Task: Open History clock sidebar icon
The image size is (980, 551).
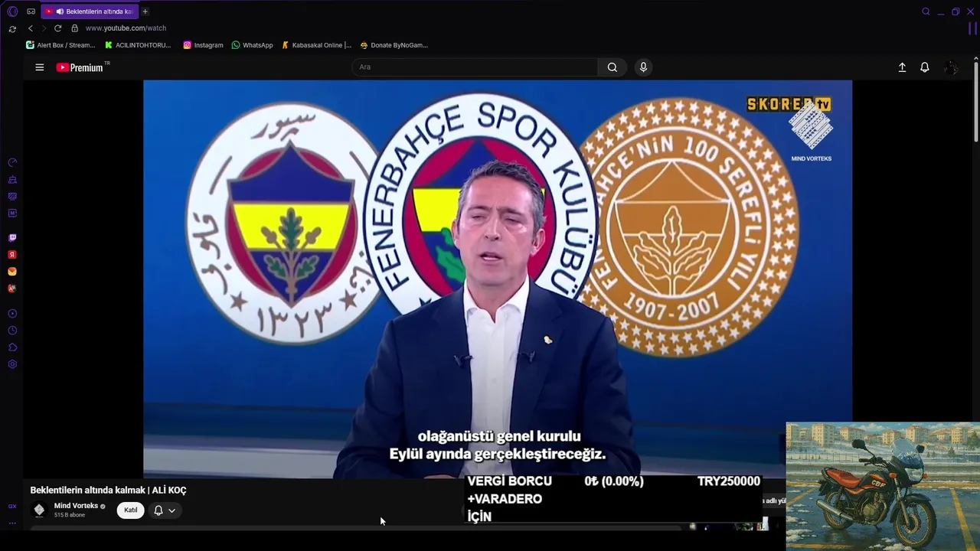Action: [x=12, y=331]
